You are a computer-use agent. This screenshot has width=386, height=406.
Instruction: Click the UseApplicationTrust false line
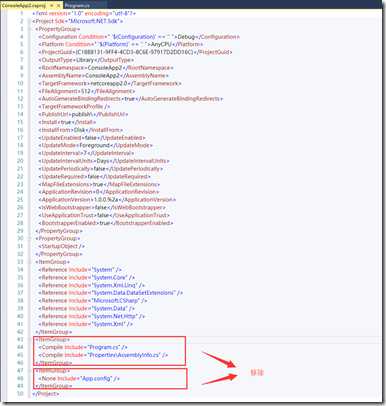tap(104, 215)
